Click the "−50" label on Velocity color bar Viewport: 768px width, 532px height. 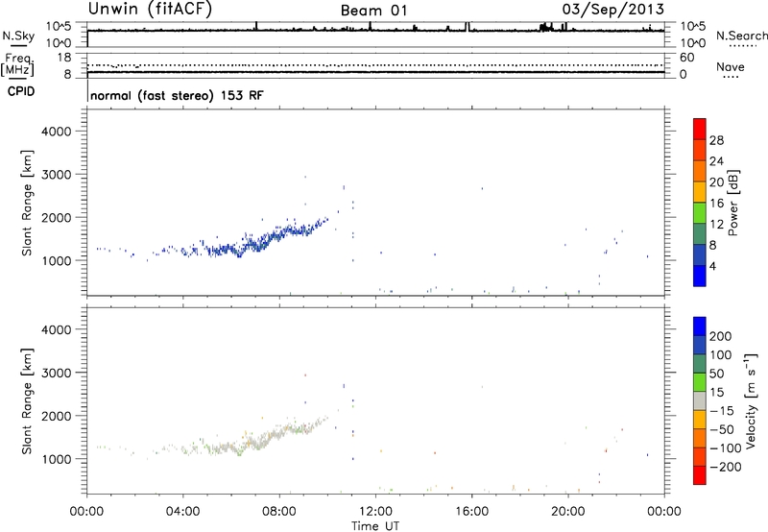click(723, 429)
